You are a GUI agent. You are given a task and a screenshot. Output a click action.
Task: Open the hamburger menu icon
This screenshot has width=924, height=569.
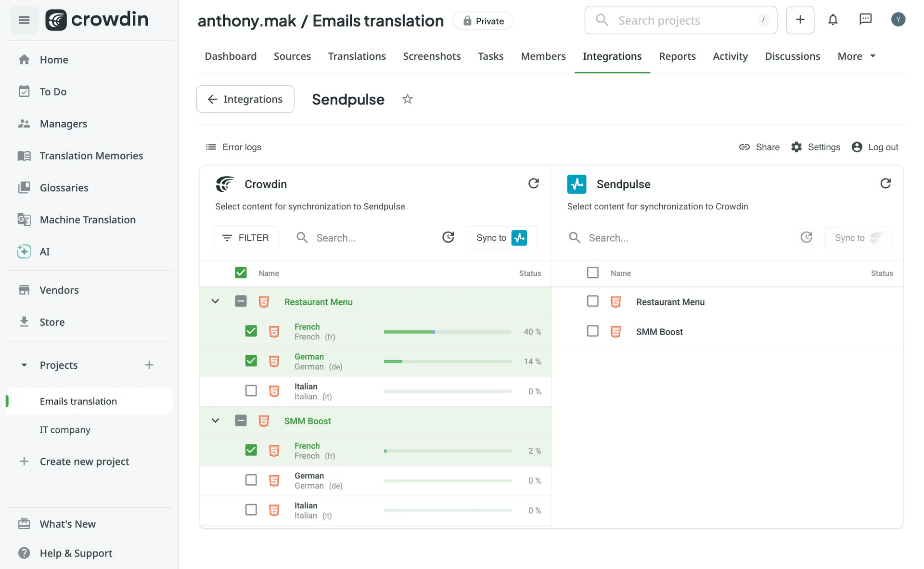tap(24, 20)
